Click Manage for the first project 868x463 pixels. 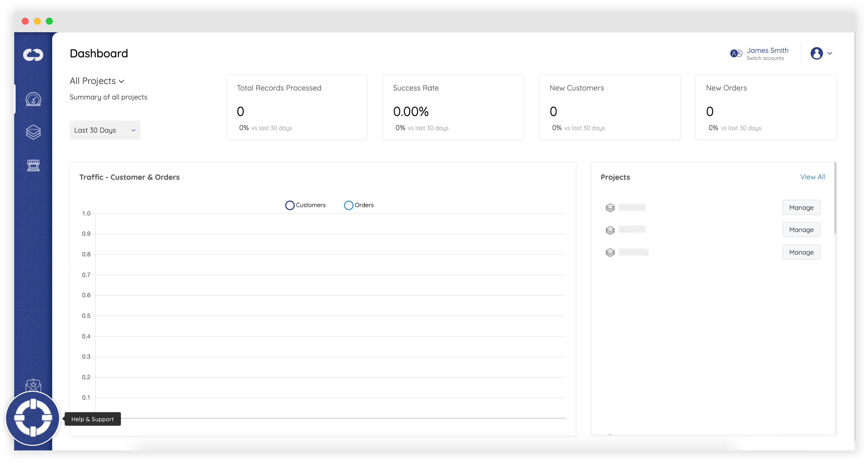coord(801,207)
